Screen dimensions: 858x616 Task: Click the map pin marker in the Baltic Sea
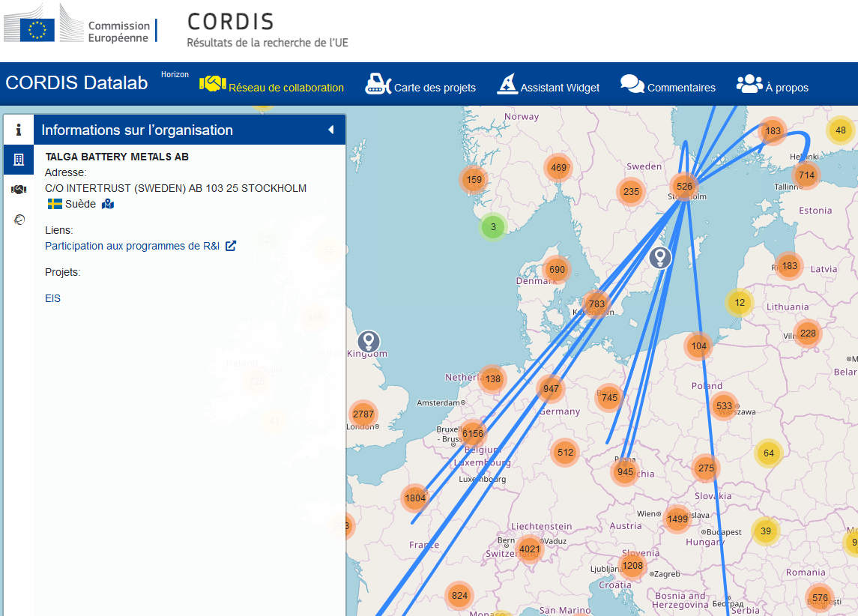[x=659, y=257]
